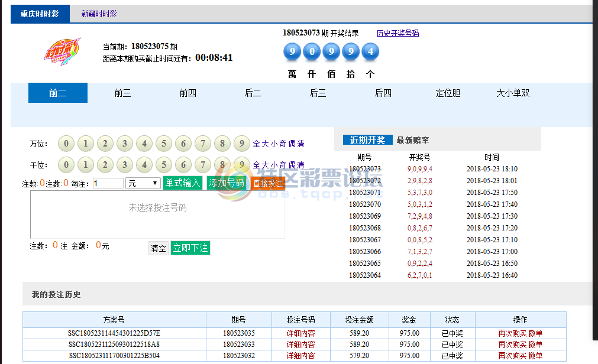Click the 添加号码 button
The image size is (598, 364).
pyautogui.click(x=227, y=183)
